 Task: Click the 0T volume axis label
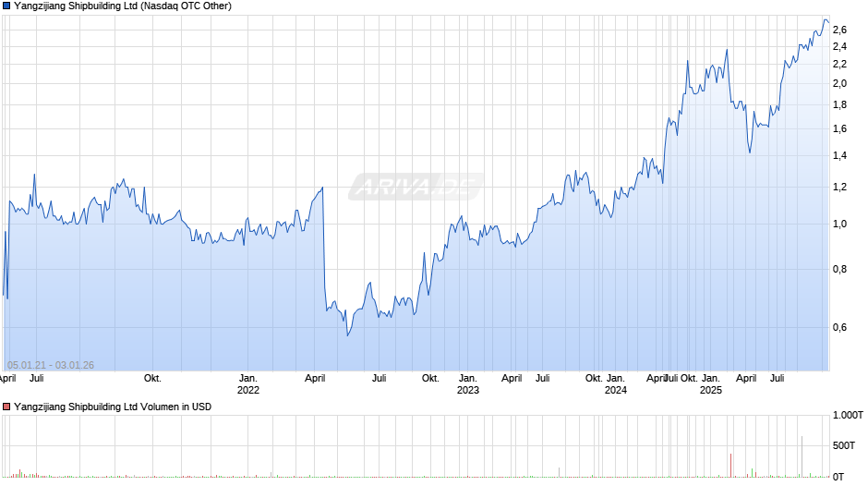click(838, 477)
